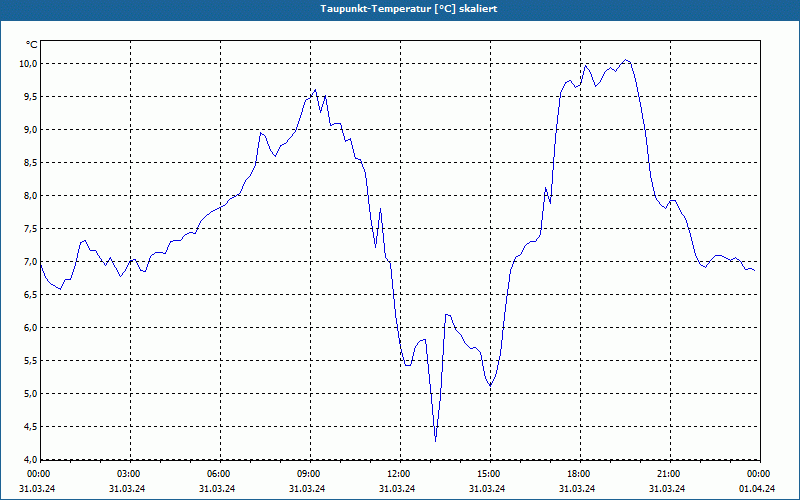This screenshot has height=500, width=800.
Task: Click the 12:00 time label
Action: 400,474
